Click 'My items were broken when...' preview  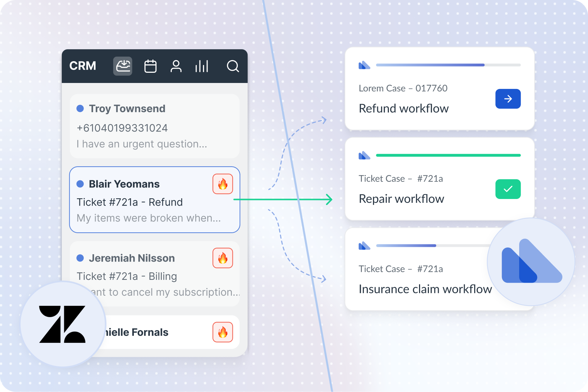(x=149, y=218)
